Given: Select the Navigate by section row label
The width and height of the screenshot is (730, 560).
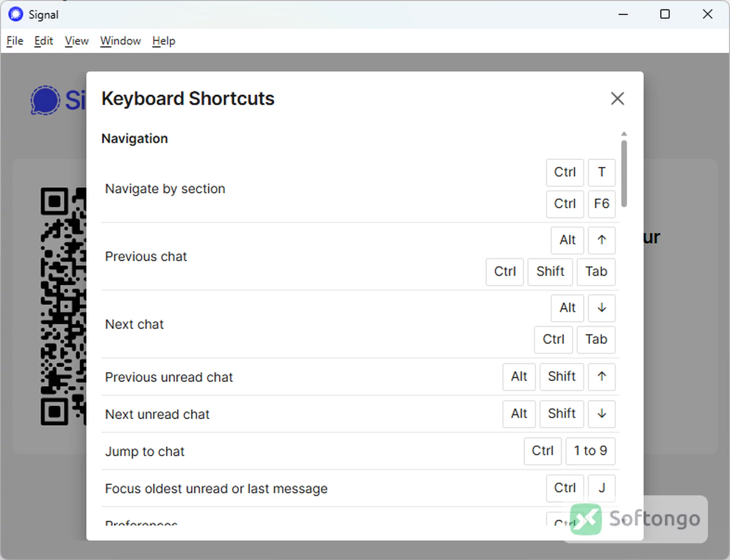Looking at the screenshot, I should 165,189.
